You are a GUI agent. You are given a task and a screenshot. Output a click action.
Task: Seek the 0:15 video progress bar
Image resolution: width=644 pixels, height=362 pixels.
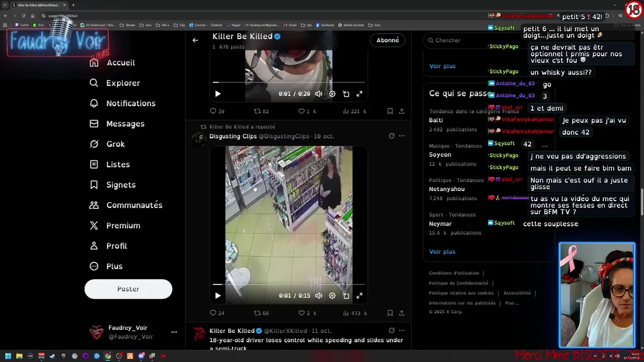tap(289, 284)
